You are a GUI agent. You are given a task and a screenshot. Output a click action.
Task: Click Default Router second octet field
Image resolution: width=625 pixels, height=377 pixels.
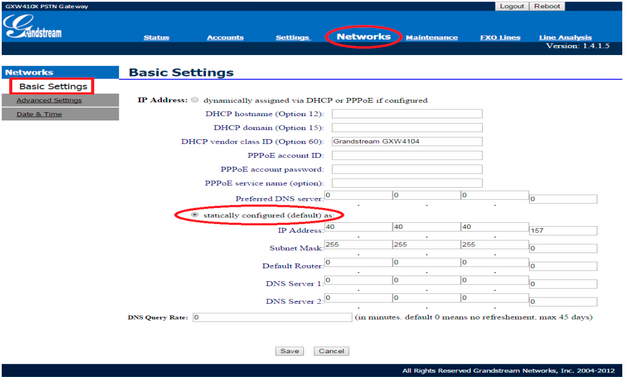click(x=426, y=263)
